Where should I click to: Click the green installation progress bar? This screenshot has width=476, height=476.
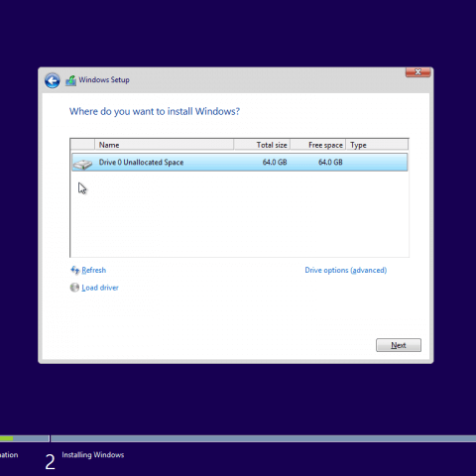click(7, 438)
